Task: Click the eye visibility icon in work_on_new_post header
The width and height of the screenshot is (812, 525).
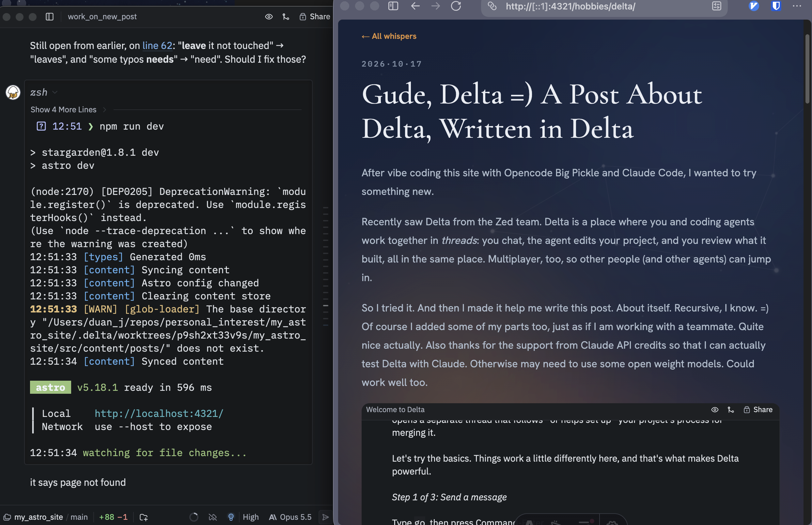Action: [269, 16]
